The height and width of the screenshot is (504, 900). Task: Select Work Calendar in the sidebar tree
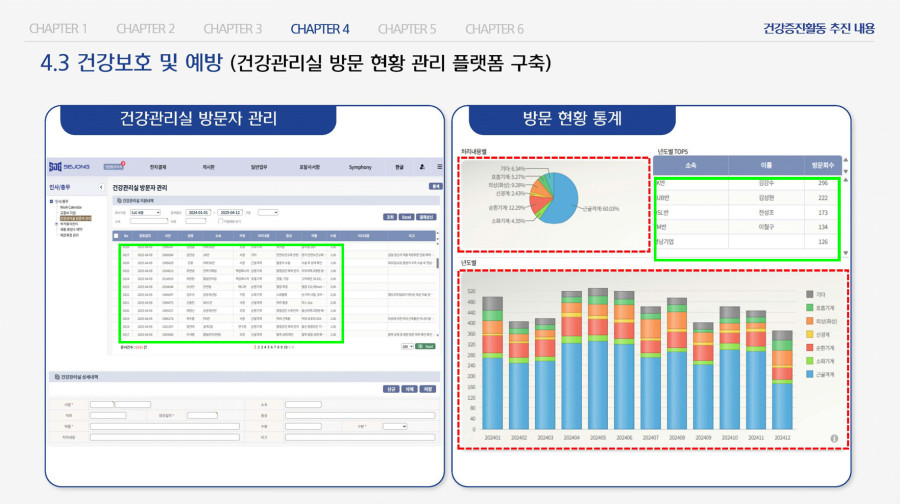pos(70,208)
